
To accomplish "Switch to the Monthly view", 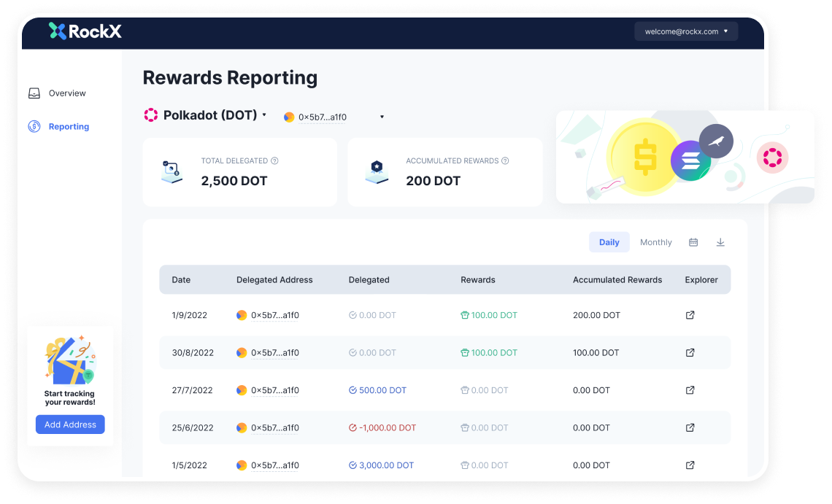I will tap(655, 241).
